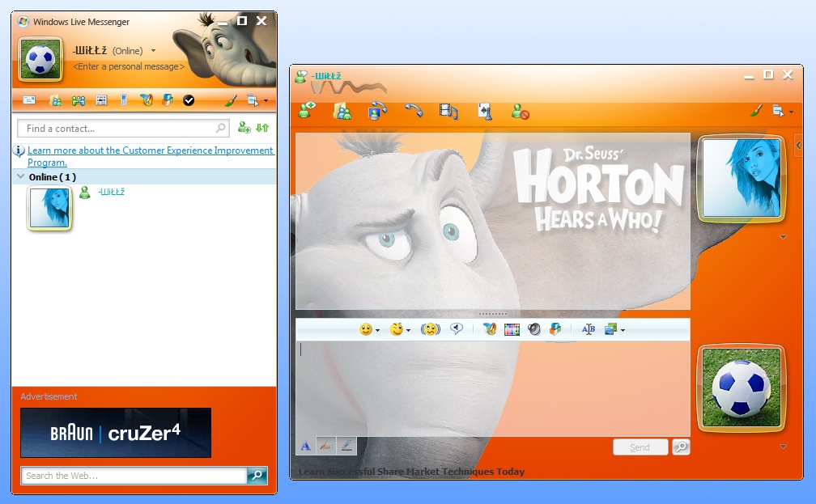Click the mobile phone icon in main toolbar

[x=124, y=100]
